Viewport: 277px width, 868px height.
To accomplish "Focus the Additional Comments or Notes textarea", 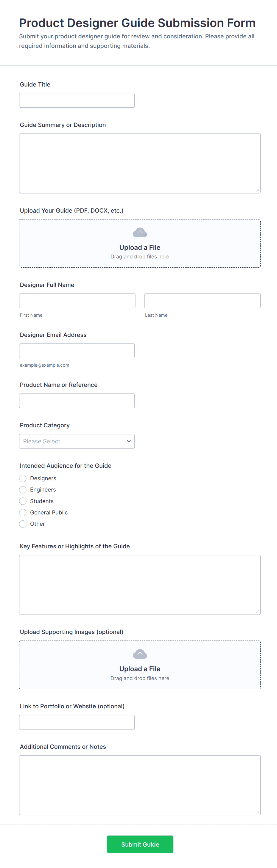I will tap(140, 785).
